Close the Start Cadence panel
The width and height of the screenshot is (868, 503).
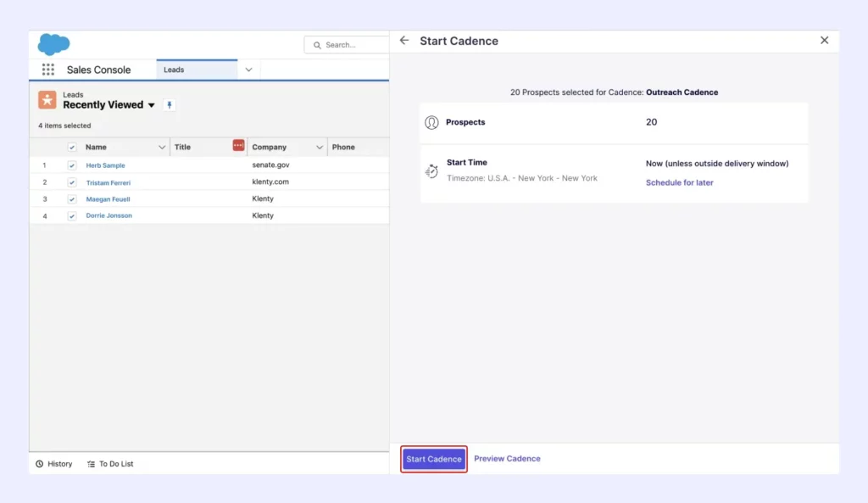824,40
